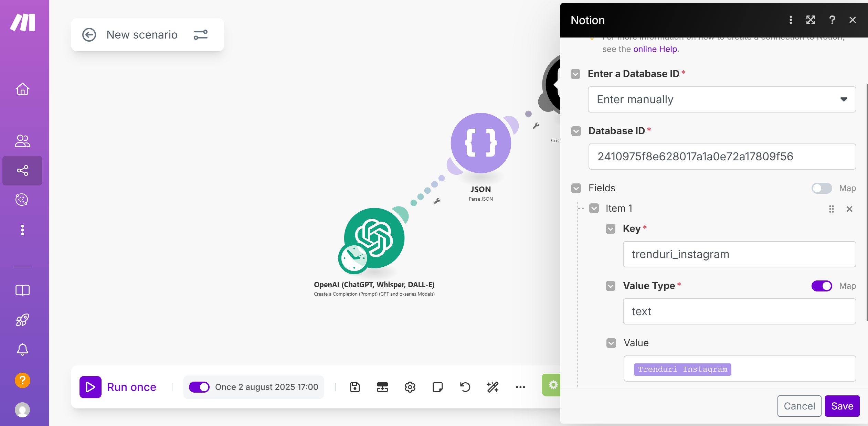Viewport: 868px width, 426px height.
Task: Collapse the Item 1 section
Action: tap(594, 209)
